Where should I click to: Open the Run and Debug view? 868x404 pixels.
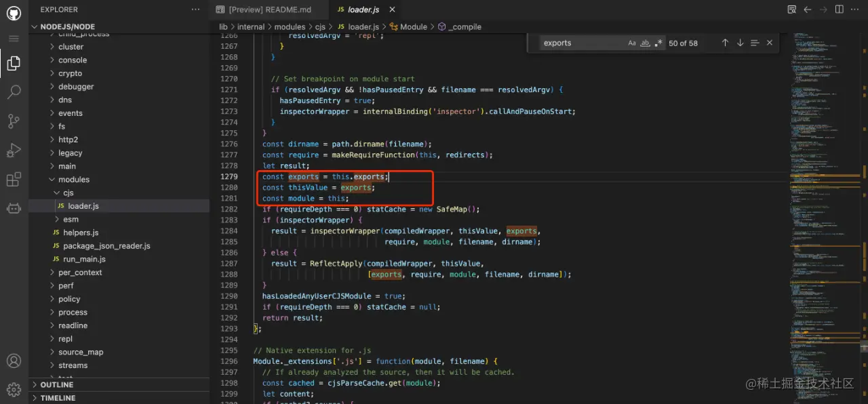click(x=14, y=150)
